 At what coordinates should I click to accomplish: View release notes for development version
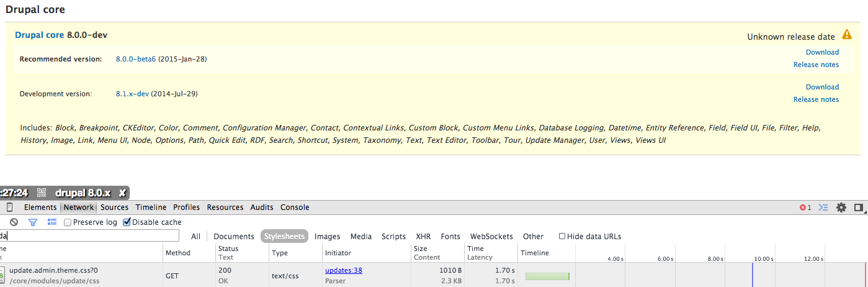[x=816, y=99]
